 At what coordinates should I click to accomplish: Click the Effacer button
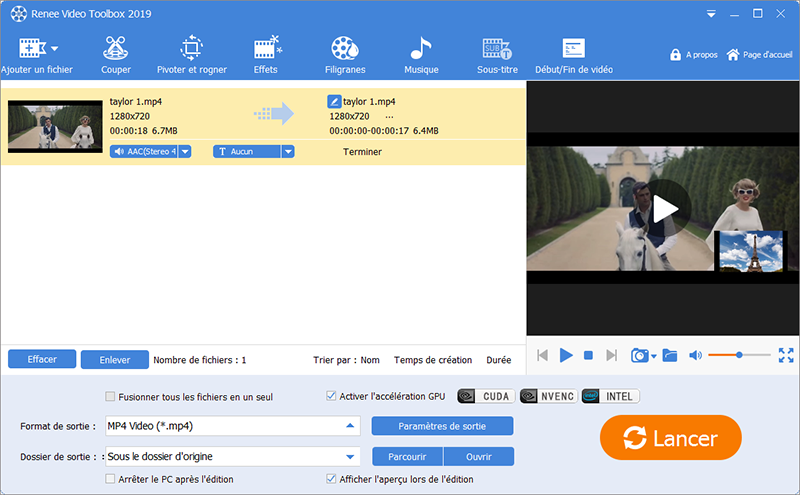coord(42,359)
